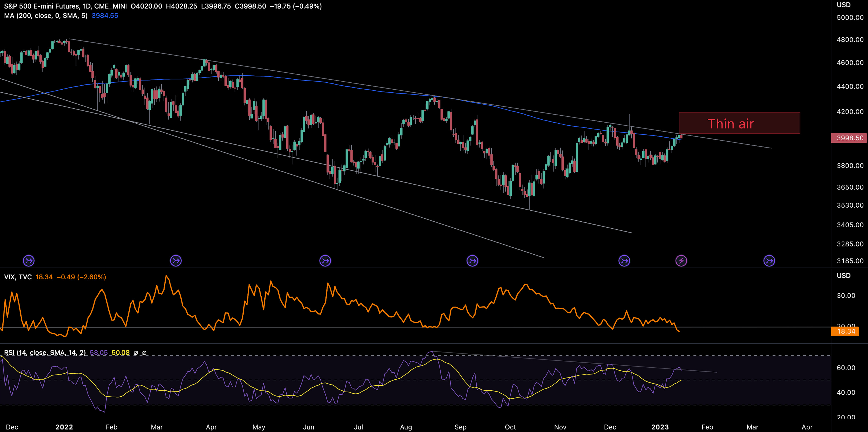The image size is (868, 432).
Task: Click the price change −19.75 (−0.49%)
Action: point(296,6)
